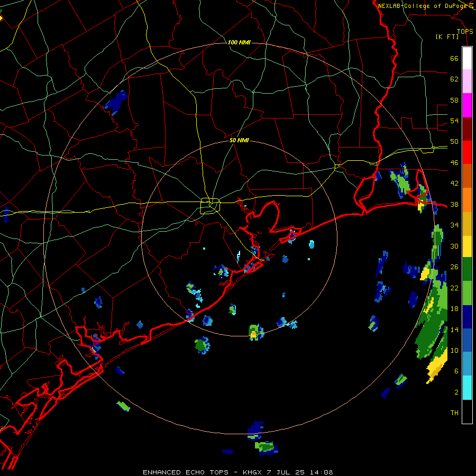Click the '38' legend value
This screenshot has width=476, height=476.
[x=454, y=205]
